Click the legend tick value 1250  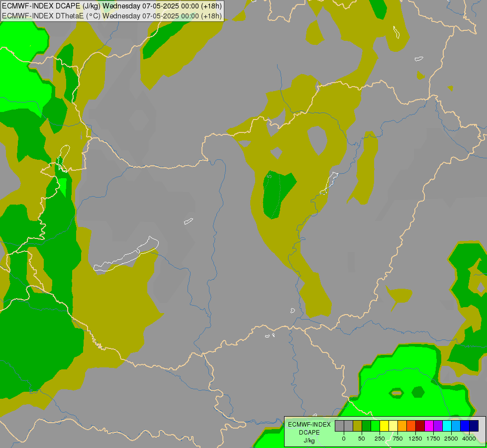(x=415, y=439)
